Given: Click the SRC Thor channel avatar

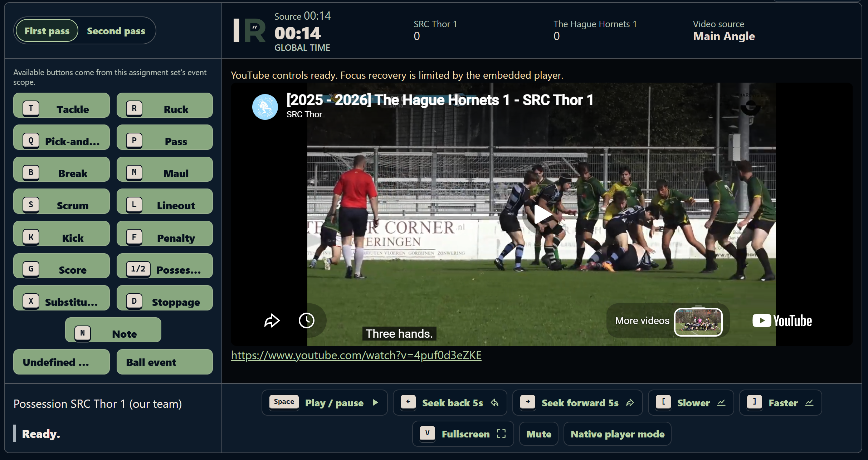Looking at the screenshot, I should (265, 107).
